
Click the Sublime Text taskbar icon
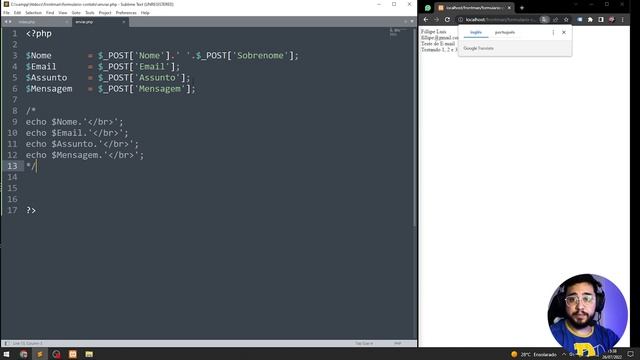(40, 354)
